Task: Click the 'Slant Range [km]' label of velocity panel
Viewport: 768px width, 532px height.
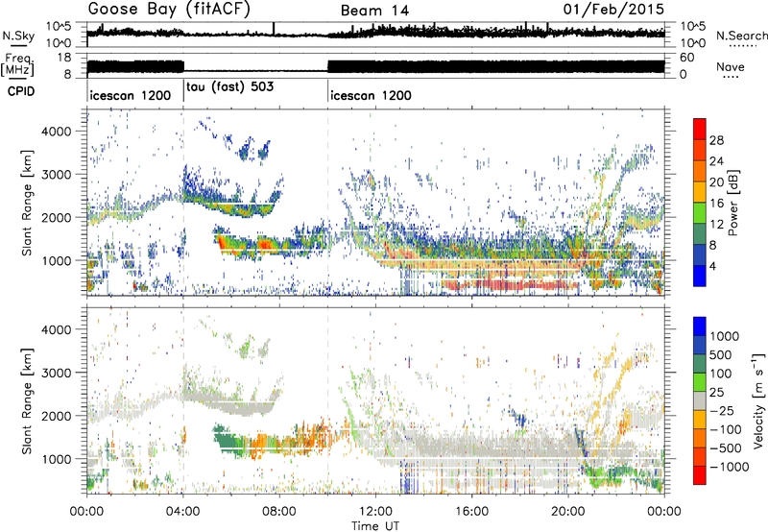Action: (27, 400)
